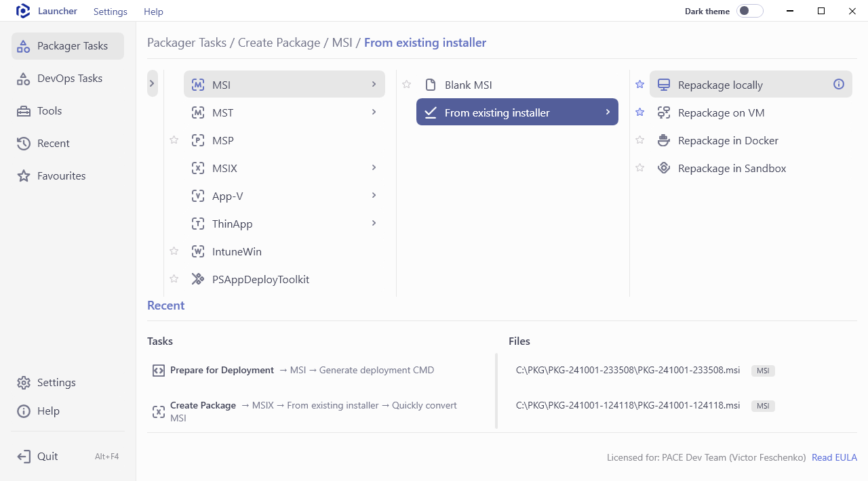Click the Launcher logo icon
The height and width of the screenshot is (481, 868).
23,11
